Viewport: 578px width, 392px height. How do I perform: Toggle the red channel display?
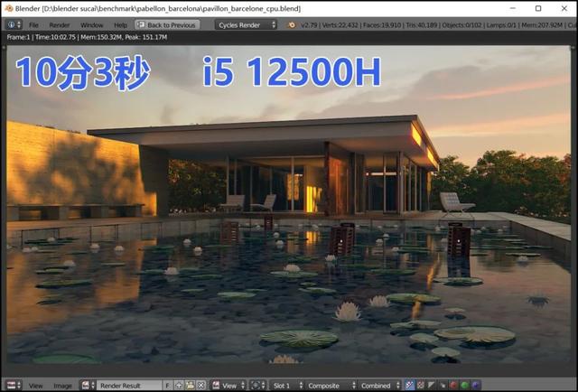453,386
